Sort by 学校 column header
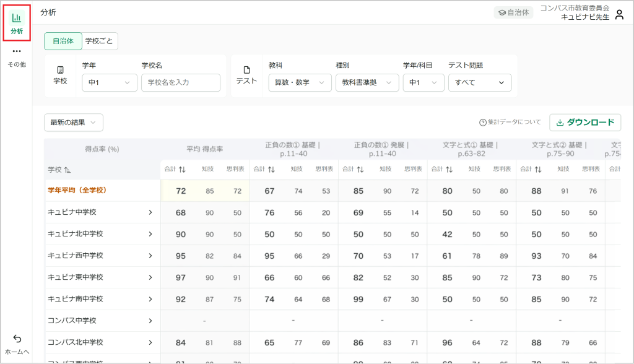The image size is (634, 364). (59, 170)
